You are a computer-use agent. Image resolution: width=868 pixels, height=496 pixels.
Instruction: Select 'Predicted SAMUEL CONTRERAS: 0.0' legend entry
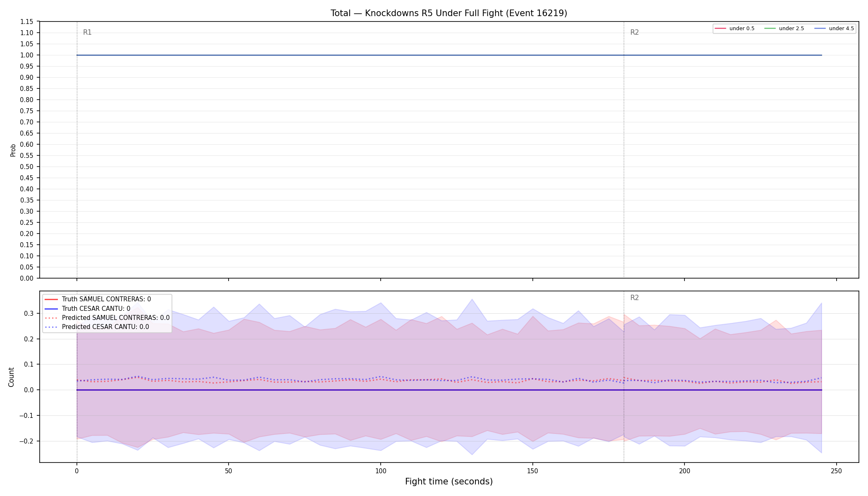pos(107,318)
